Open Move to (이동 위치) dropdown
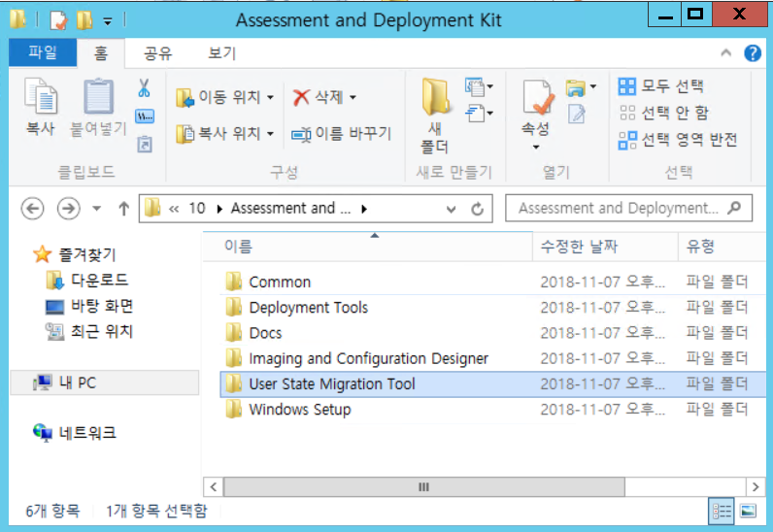This screenshot has height=532, width=773. click(x=224, y=97)
